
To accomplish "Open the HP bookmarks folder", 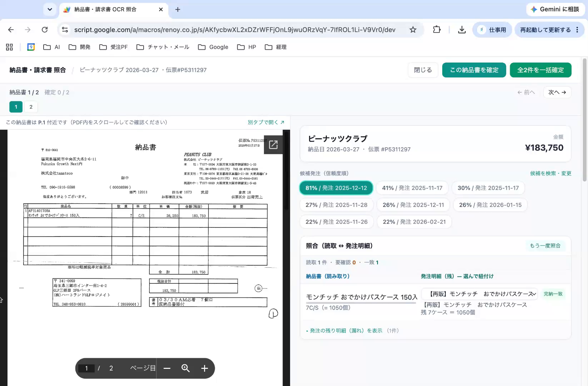I will coord(246,47).
